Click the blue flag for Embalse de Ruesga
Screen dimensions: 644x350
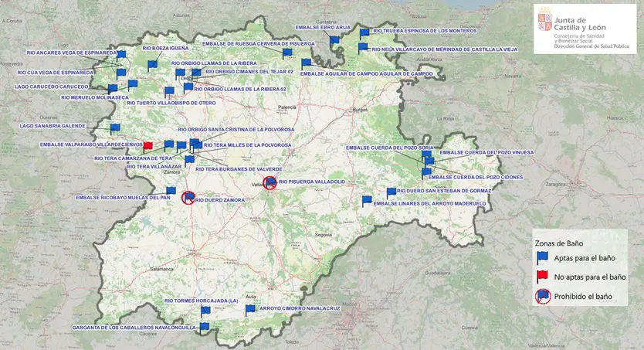[286, 53]
